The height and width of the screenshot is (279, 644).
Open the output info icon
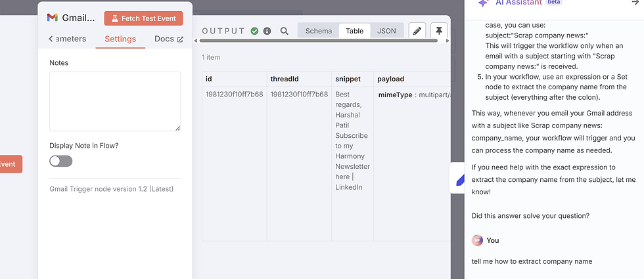pos(267,31)
